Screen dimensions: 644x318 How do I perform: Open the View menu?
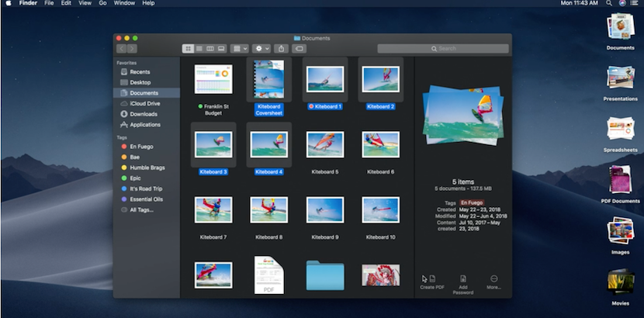pos(85,4)
